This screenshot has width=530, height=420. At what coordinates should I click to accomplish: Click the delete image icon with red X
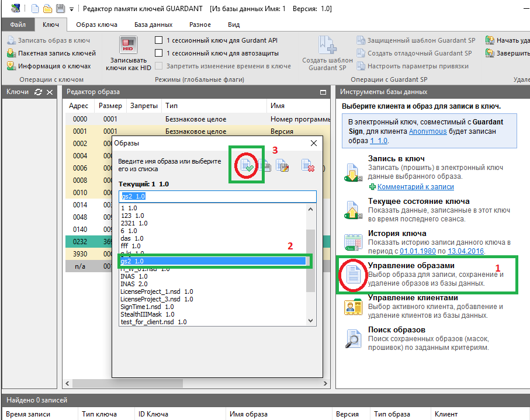tap(308, 166)
